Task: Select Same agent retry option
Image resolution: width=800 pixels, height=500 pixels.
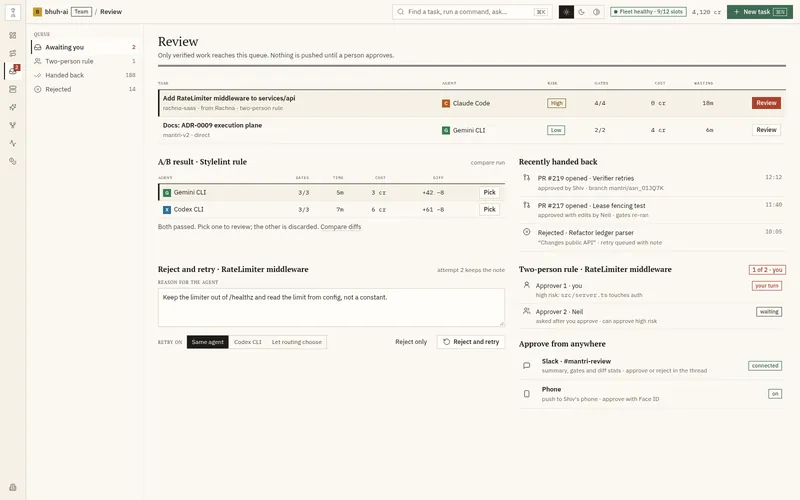Action: [208, 342]
